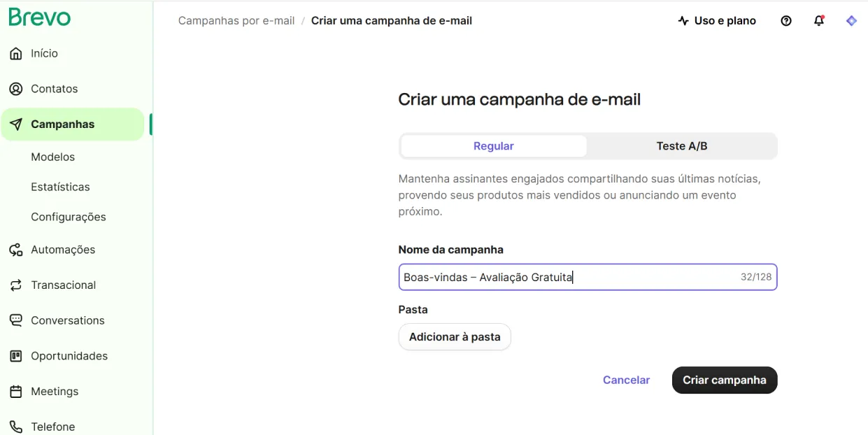This screenshot has width=868, height=435.
Task: Click the Oportunidades board icon
Action: point(16,356)
